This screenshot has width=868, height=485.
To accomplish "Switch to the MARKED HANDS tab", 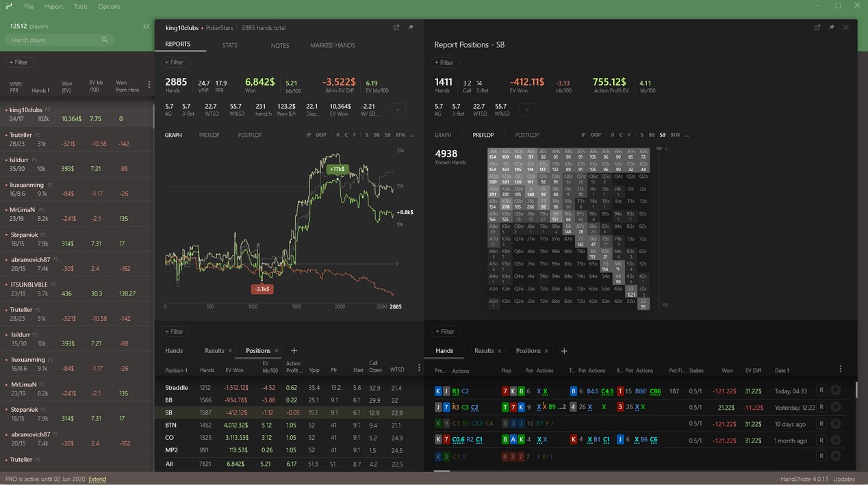I will 332,46.
